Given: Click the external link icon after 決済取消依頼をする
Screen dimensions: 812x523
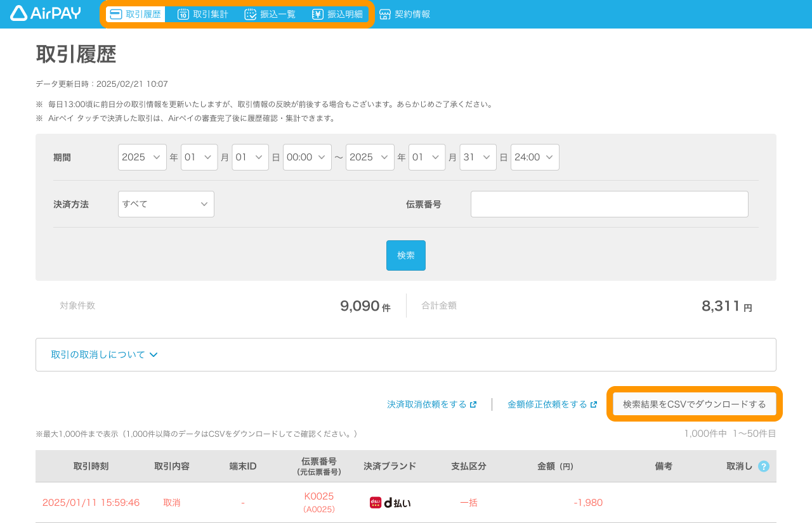Looking at the screenshot, I should (x=473, y=404).
